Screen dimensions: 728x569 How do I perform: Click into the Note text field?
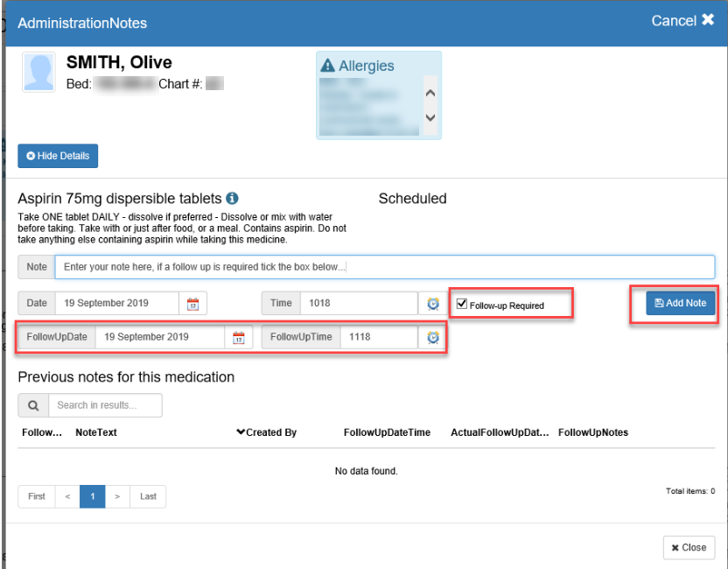384,267
